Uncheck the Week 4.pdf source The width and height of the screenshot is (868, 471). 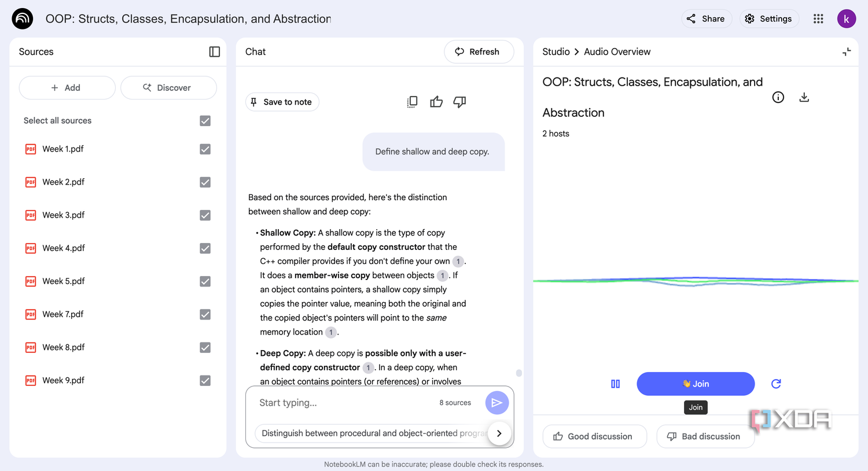point(205,248)
